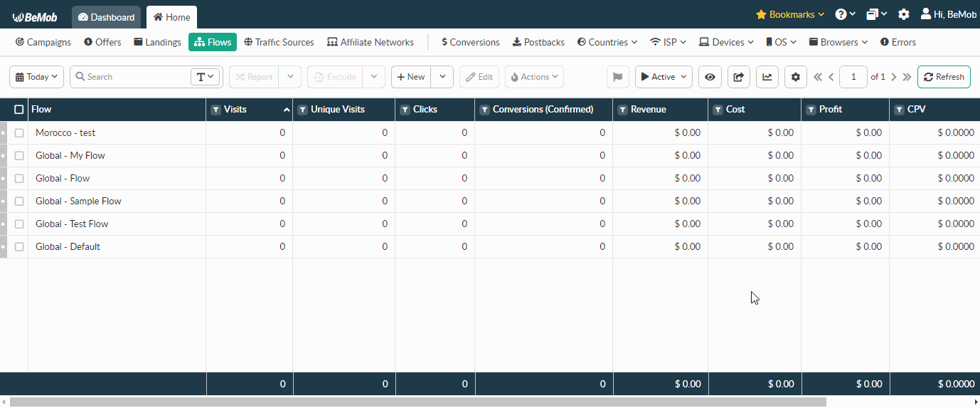Expand the Browsers menu

tap(838, 42)
